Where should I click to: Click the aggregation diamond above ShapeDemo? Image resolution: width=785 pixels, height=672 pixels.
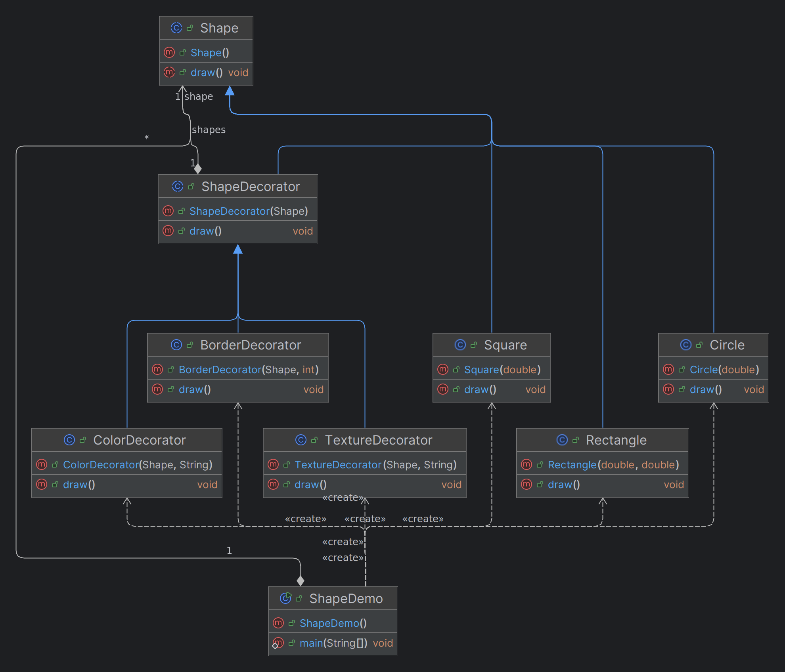click(x=301, y=581)
